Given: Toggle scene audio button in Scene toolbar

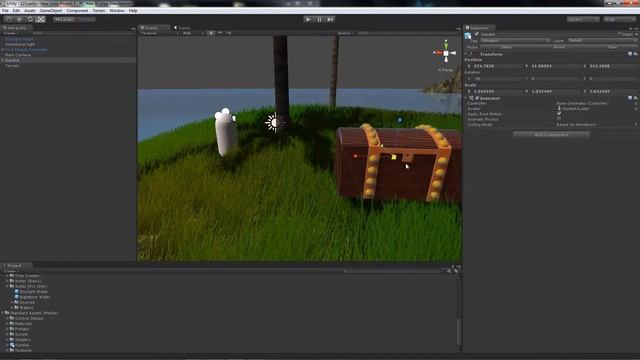Looking at the screenshot, I should coord(228,33).
